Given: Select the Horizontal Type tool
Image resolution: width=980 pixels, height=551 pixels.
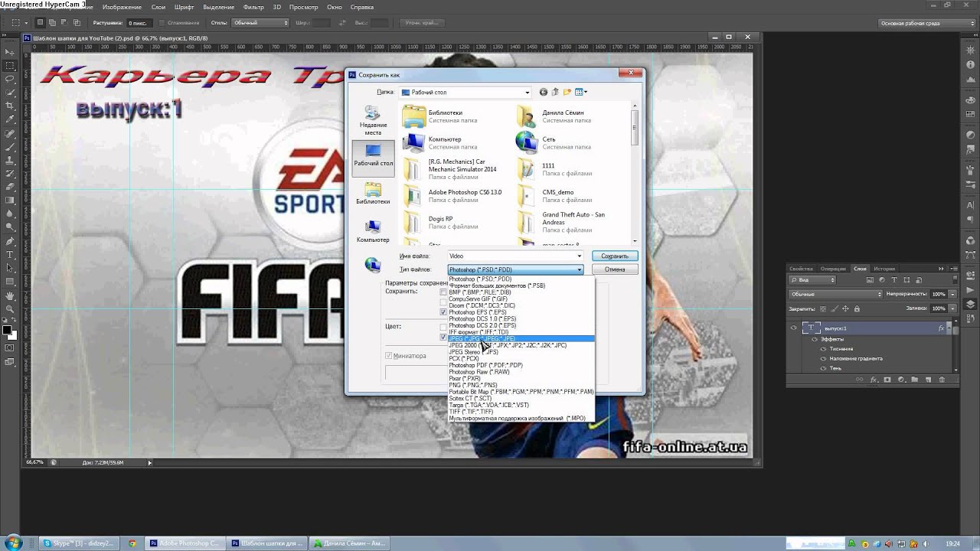Looking at the screenshot, I should [10, 254].
